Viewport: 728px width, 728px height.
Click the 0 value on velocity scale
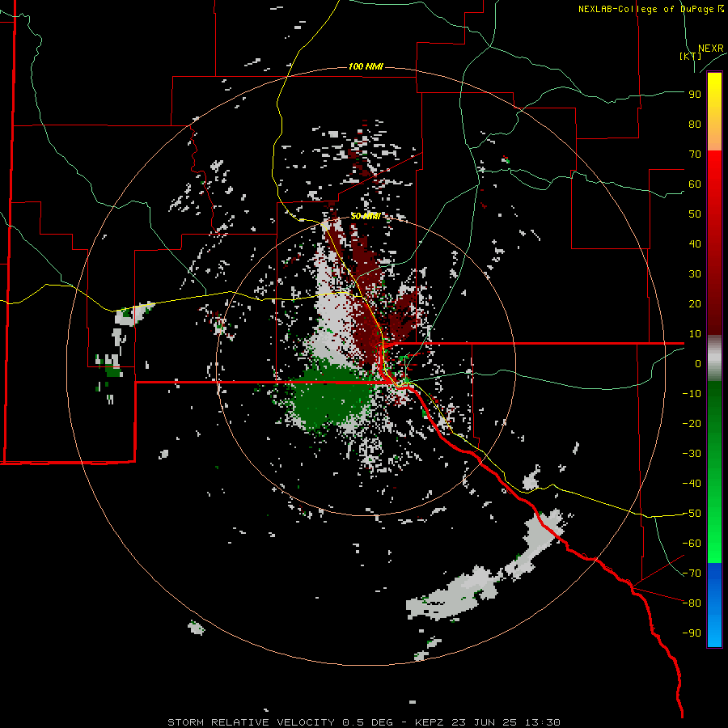698,363
